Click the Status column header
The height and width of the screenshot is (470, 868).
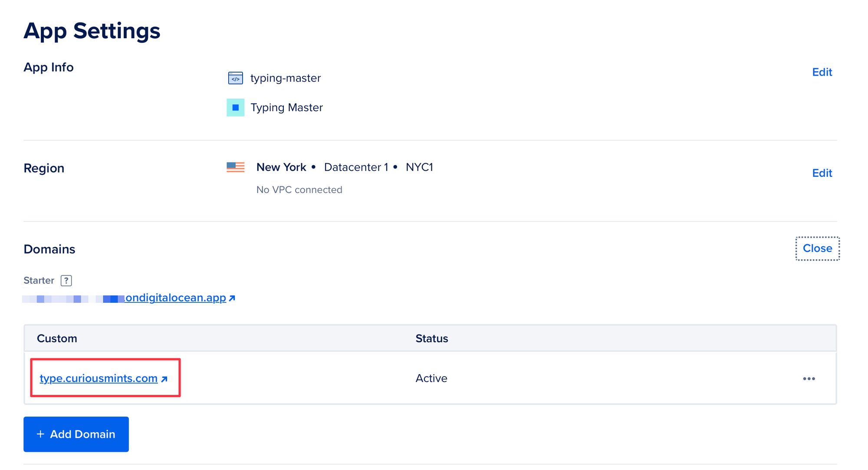(431, 338)
